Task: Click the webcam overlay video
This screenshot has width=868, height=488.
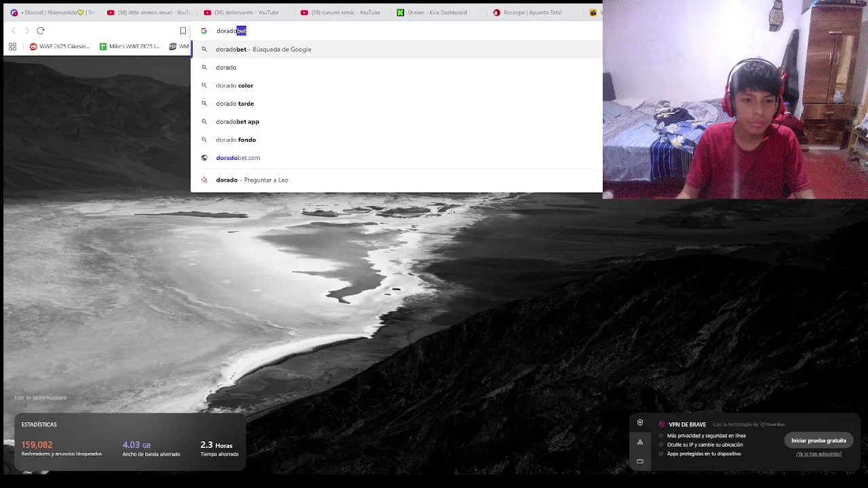Action: 735,99
